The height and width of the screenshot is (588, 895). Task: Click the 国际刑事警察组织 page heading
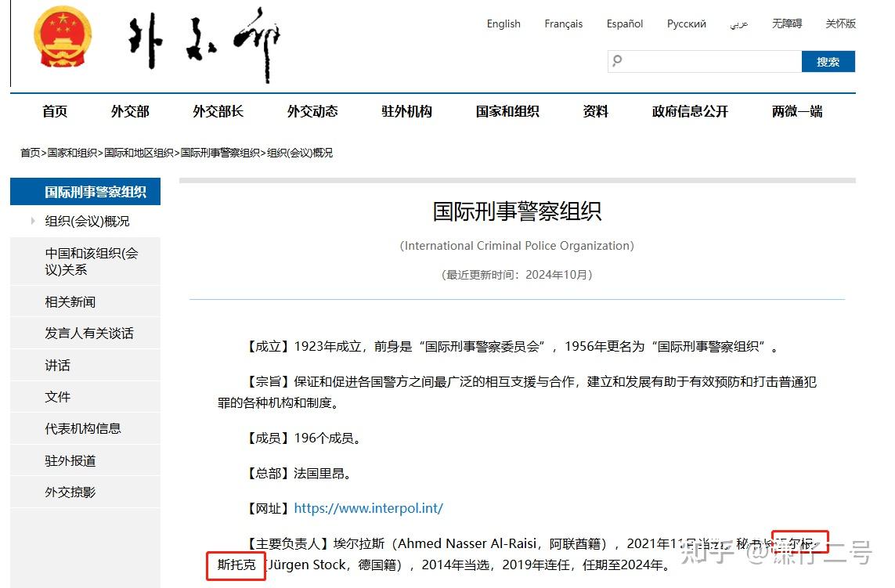pyautogui.click(x=517, y=211)
